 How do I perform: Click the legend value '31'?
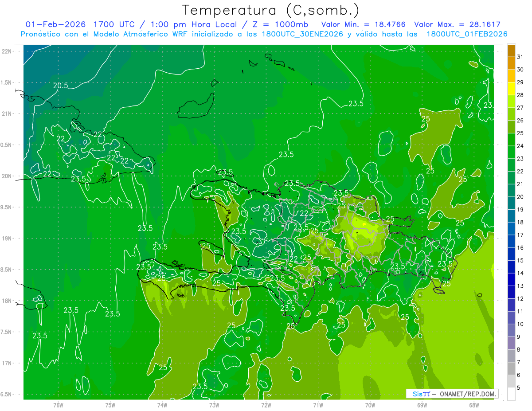(520, 57)
